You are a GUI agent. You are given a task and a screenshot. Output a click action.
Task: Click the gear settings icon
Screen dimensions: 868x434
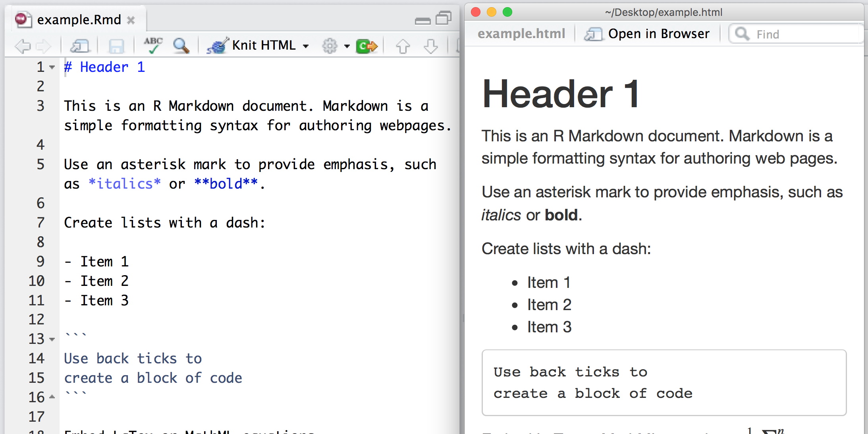pyautogui.click(x=330, y=46)
